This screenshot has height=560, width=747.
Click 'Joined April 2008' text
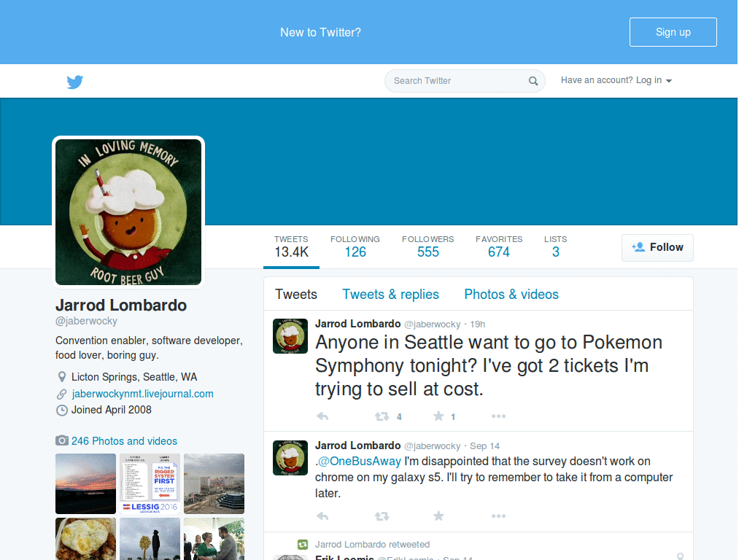[112, 410]
